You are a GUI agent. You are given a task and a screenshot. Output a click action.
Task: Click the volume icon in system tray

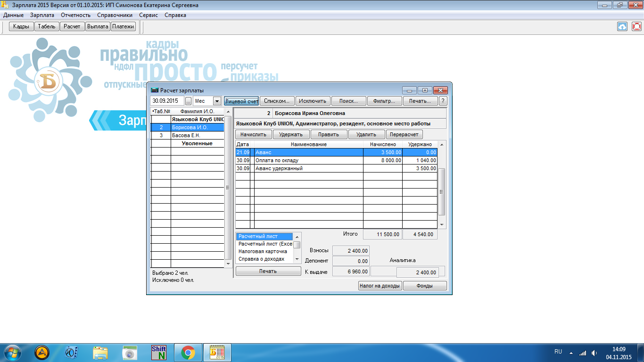point(594,353)
